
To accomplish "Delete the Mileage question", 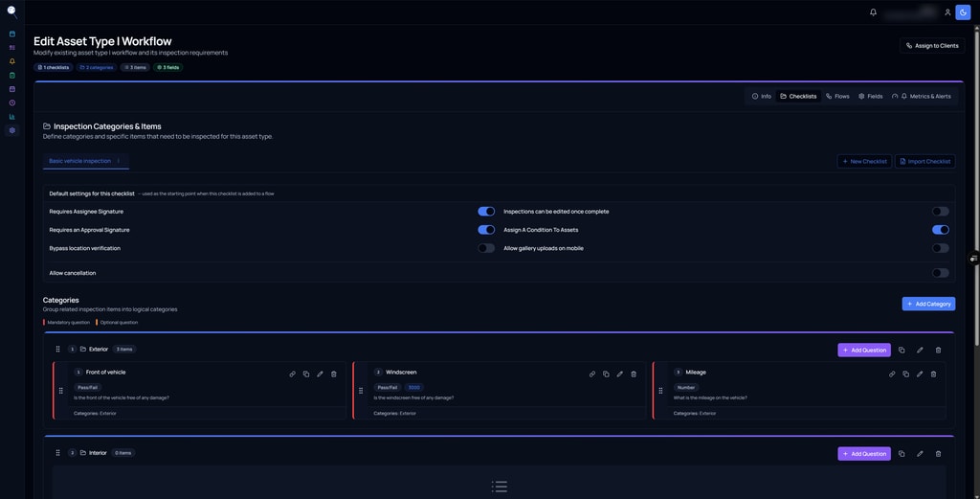I will click(934, 374).
